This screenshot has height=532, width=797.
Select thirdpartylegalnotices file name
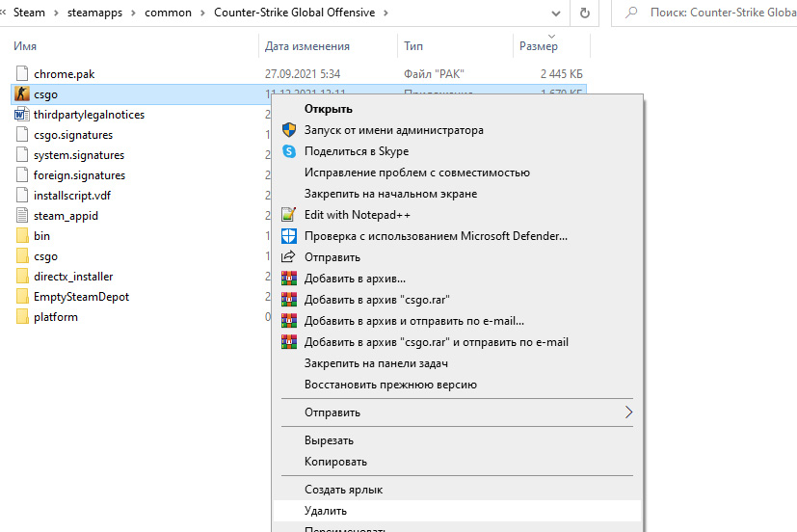[x=89, y=115]
